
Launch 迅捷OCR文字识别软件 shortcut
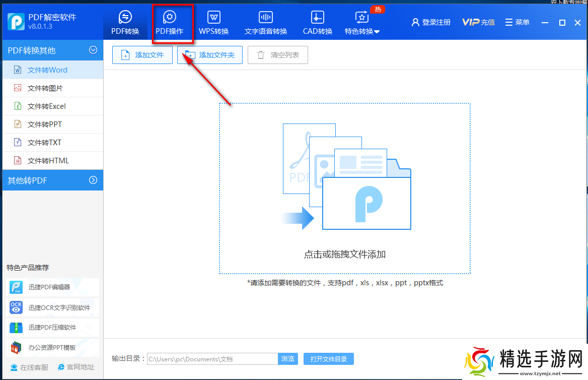[50, 307]
